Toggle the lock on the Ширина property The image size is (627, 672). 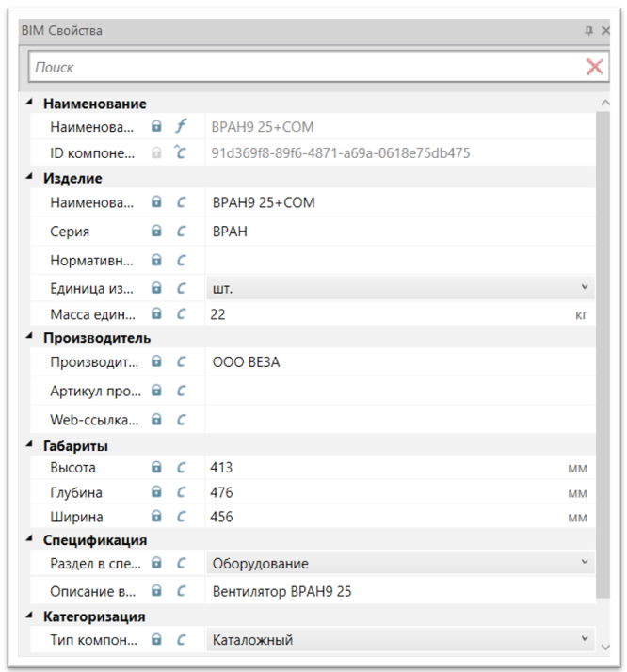coord(157,517)
